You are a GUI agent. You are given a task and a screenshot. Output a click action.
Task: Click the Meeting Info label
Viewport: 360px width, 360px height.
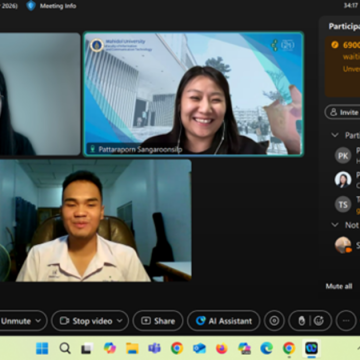pos(58,6)
